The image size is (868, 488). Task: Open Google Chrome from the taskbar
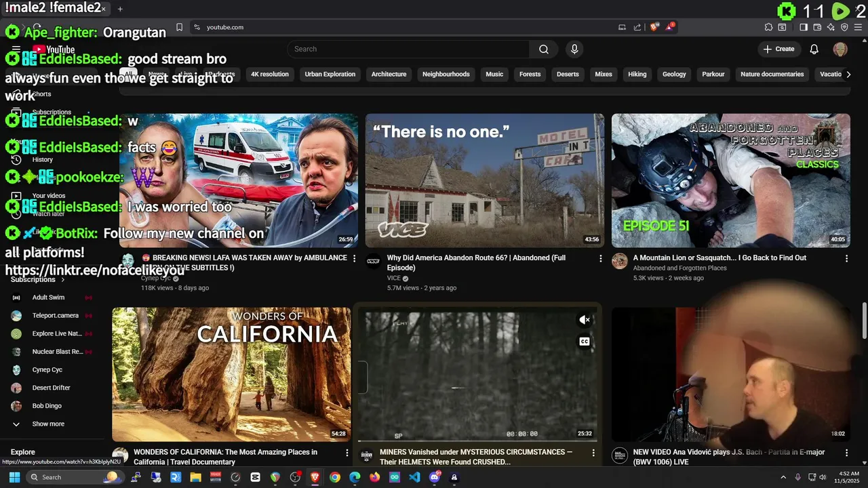[x=335, y=477]
